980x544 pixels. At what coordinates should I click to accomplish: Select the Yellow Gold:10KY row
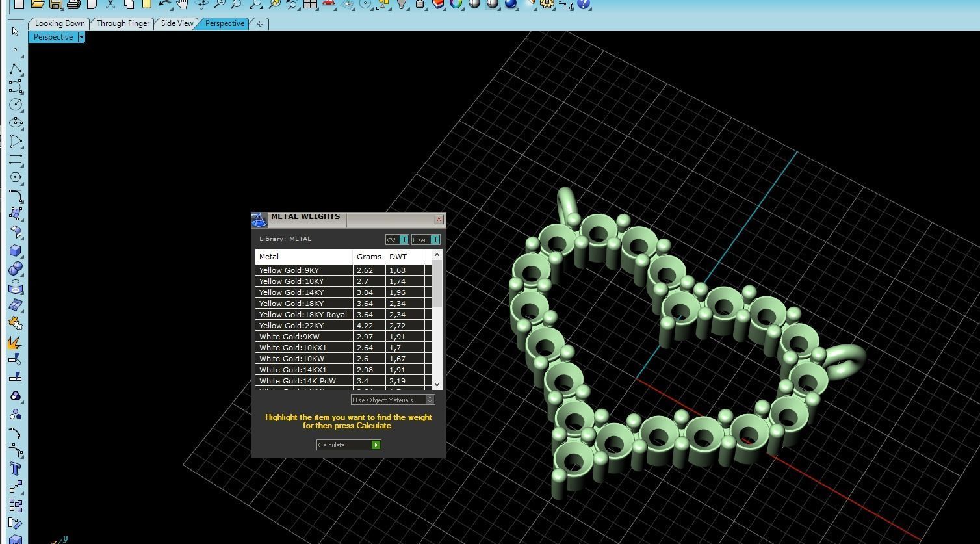point(343,281)
